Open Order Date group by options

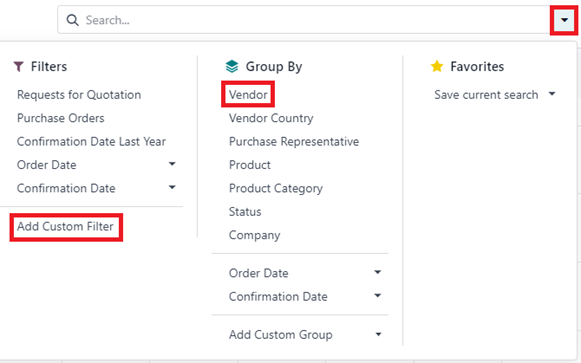[378, 273]
